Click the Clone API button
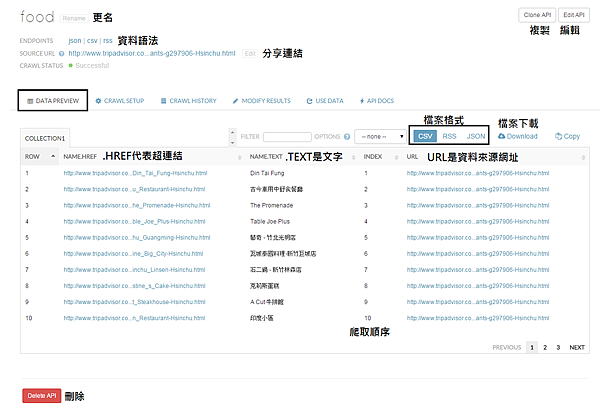This screenshot has width=600, height=409. pos(537,15)
